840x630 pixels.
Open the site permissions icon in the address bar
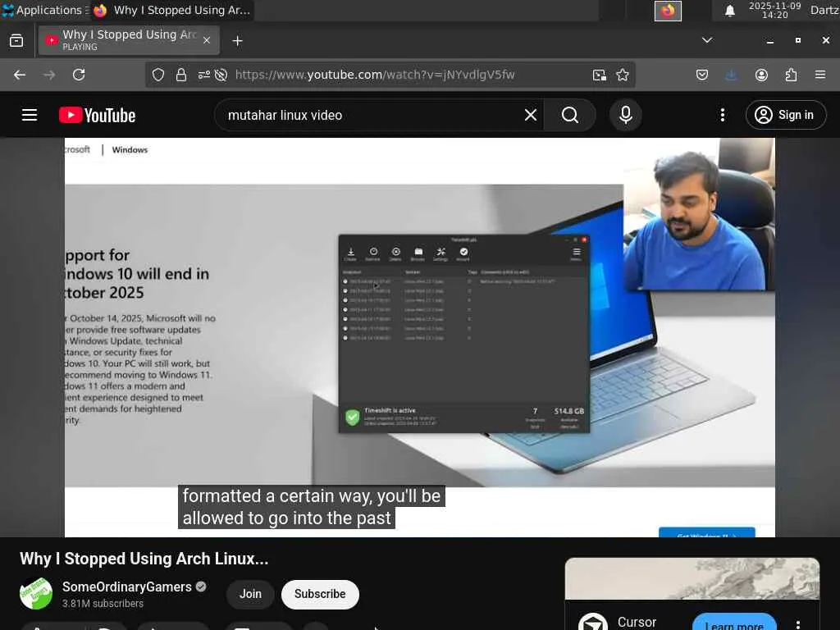[203, 75]
